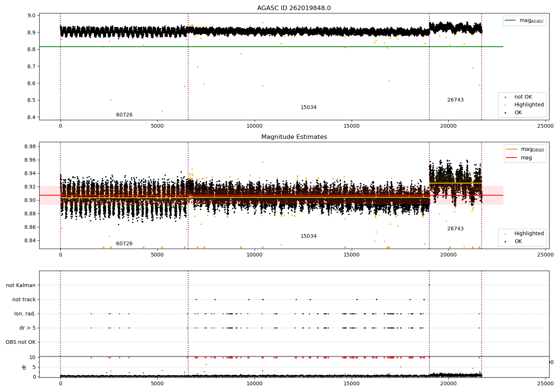Click the 'dr' y-axis label of the bottom plot

tap(24, 367)
